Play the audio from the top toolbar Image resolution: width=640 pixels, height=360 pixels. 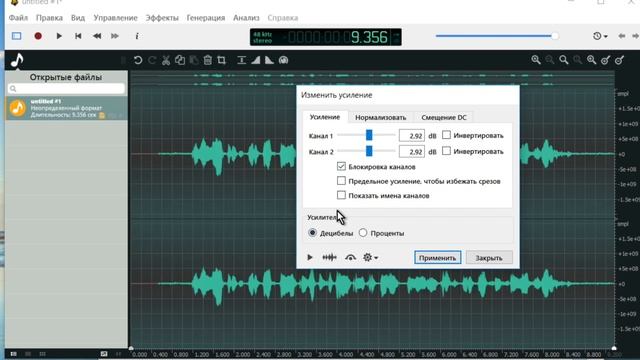pyautogui.click(x=59, y=36)
